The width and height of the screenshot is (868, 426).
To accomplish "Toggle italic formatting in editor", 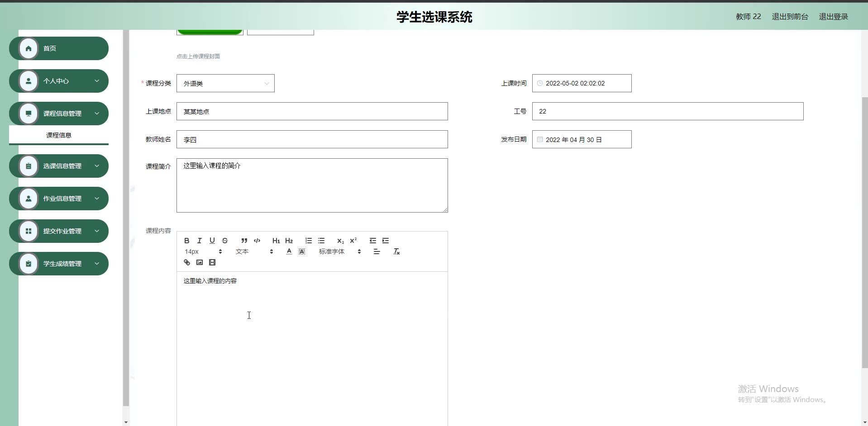I will pos(199,241).
